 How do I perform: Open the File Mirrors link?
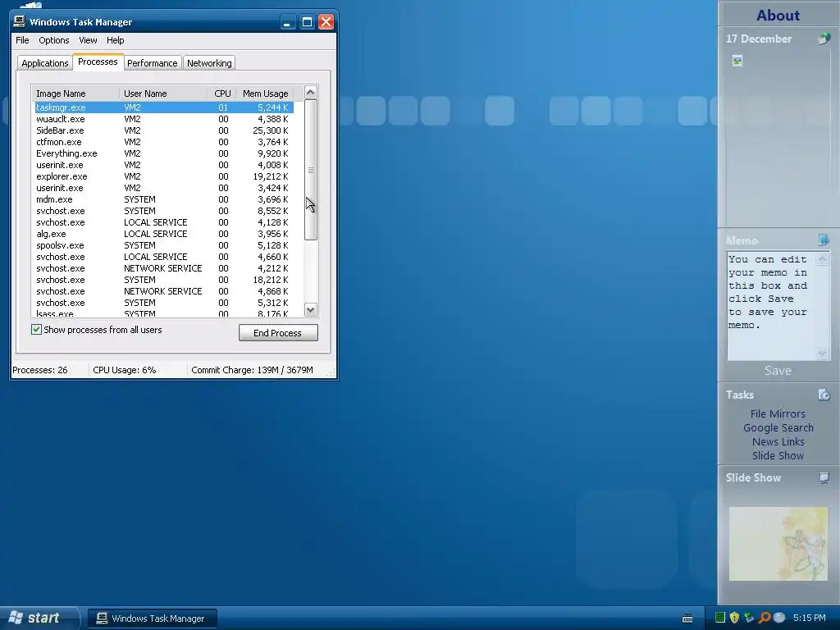coord(778,413)
